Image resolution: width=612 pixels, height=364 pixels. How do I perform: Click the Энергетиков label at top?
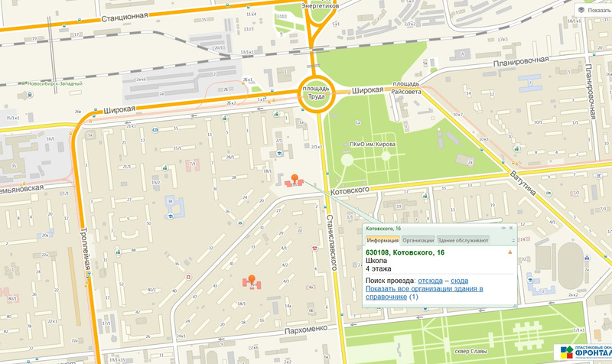click(x=320, y=6)
